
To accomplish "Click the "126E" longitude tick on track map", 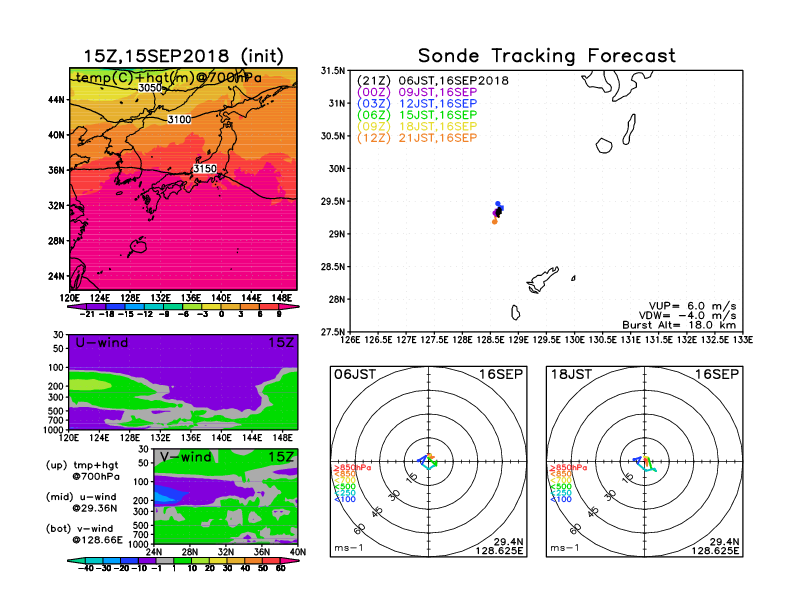I will click(x=351, y=340).
